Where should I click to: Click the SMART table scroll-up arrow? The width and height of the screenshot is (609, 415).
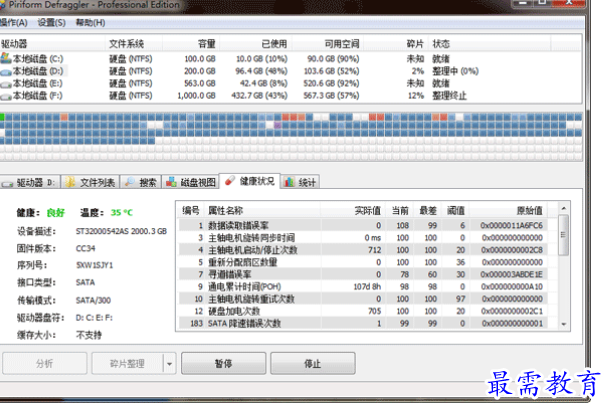pos(564,208)
